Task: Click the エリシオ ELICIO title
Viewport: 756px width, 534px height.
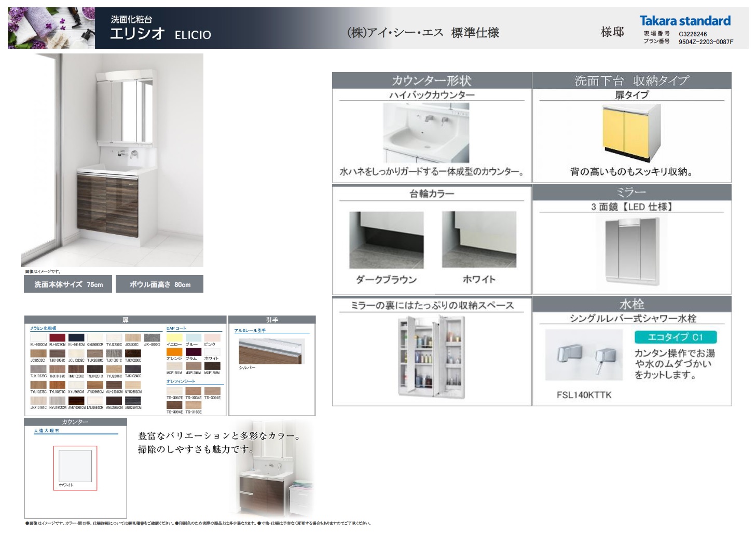Action: point(161,34)
